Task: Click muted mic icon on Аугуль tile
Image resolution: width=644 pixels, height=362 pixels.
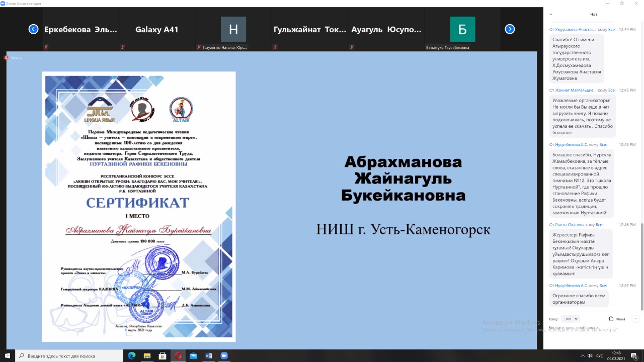Action: coord(352,47)
